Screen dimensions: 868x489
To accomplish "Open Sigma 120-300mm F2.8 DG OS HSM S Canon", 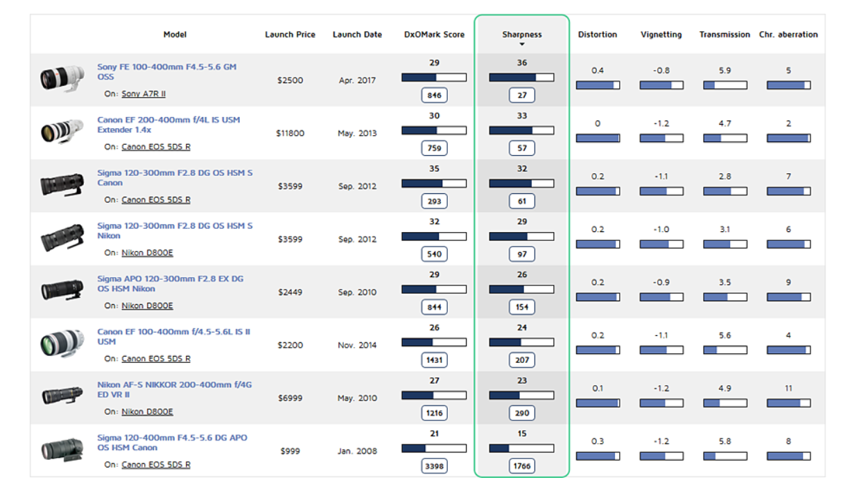I will pos(175,178).
